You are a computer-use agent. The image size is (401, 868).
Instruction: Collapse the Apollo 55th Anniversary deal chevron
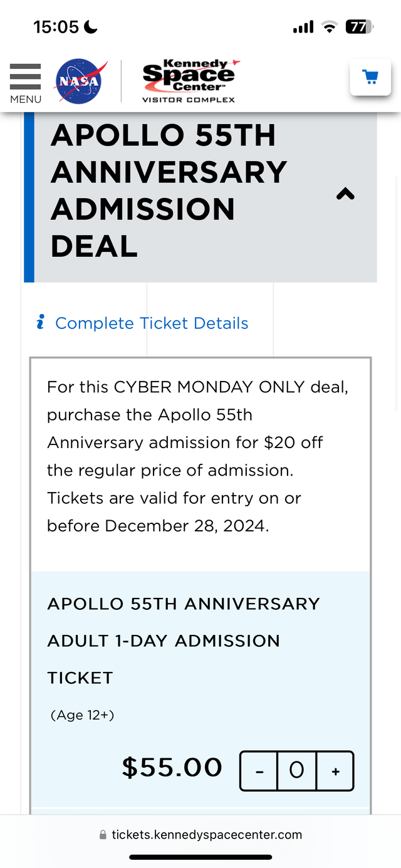coord(345,194)
